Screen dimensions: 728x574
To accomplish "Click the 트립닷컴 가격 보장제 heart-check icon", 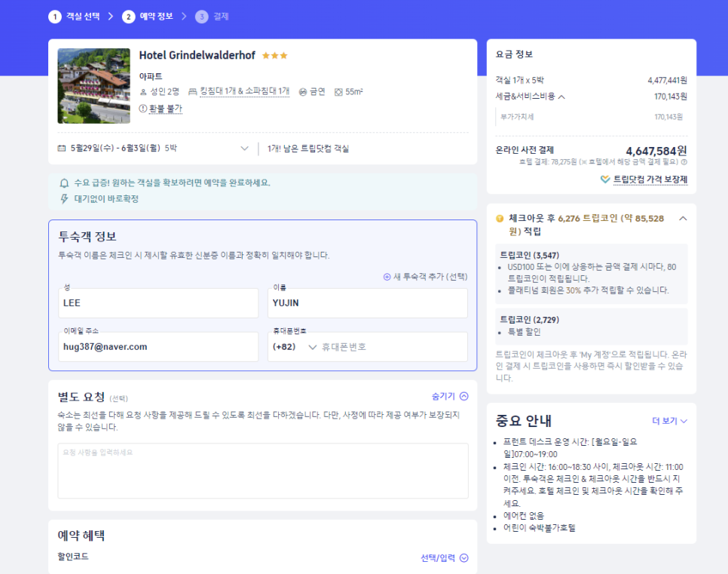I will coord(605,180).
